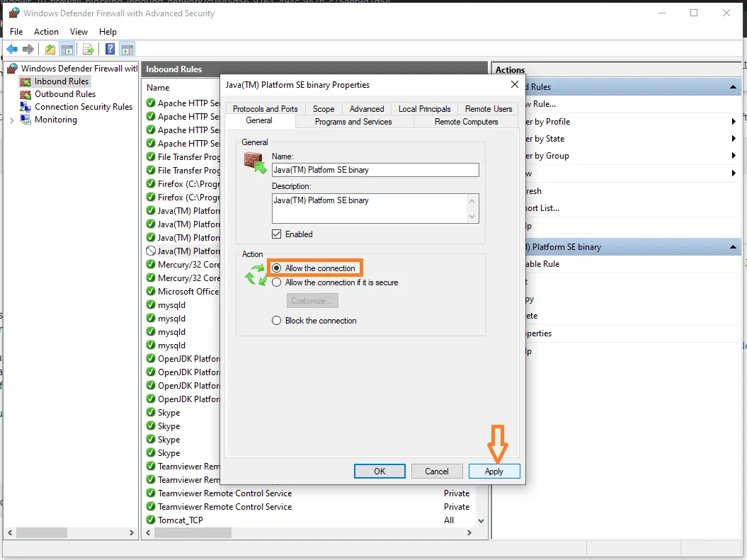Click the 'All' profile cell of Tomcat_TCP
The width and height of the screenshot is (747, 560).
coord(449,520)
